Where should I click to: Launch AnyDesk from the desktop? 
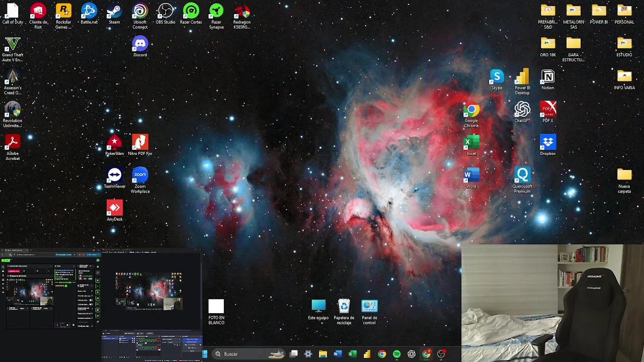[114, 211]
